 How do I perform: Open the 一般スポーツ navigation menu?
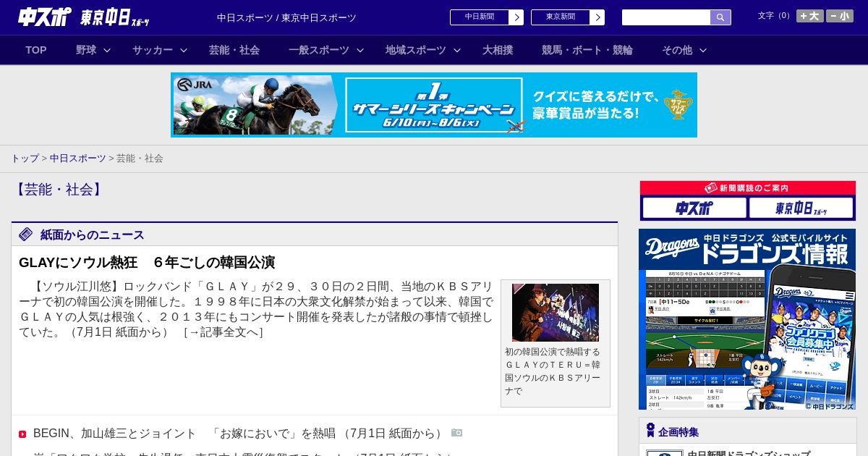point(319,50)
